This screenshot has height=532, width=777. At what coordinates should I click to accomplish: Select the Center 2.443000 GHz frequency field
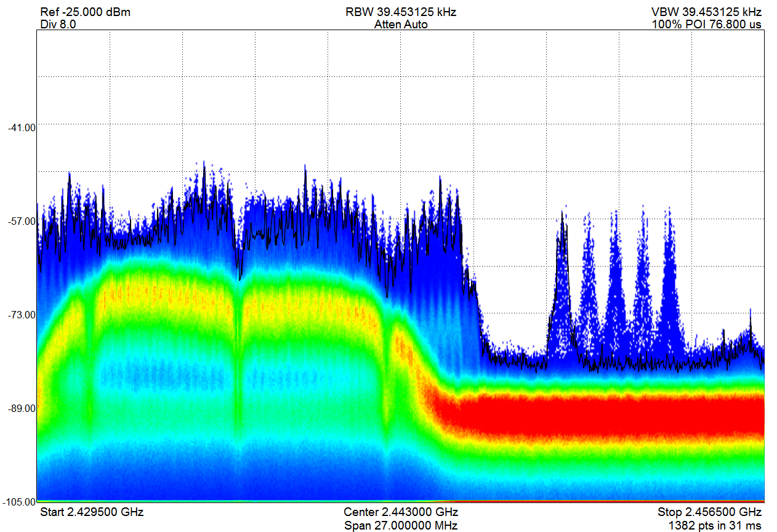click(401, 512)
